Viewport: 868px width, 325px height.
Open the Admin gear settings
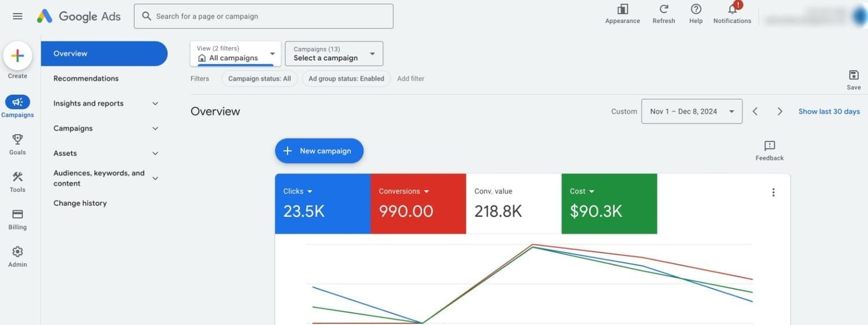coord(17,257)
